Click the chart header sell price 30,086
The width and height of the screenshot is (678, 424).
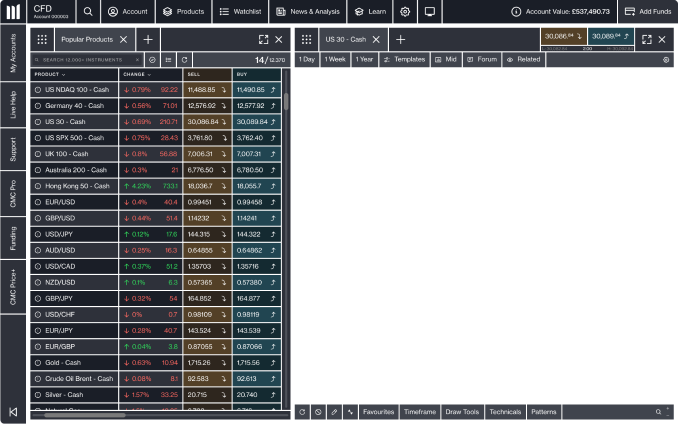[x=563, y=37]
